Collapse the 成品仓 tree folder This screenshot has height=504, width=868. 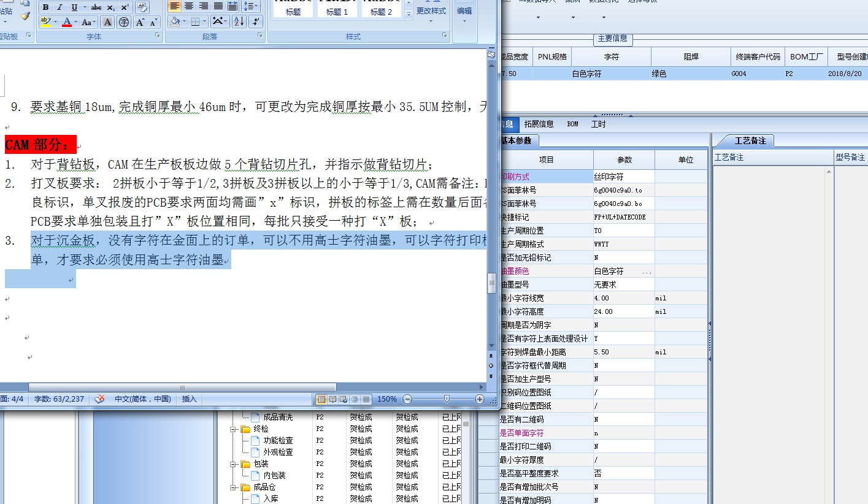click(x=234, y=487)
